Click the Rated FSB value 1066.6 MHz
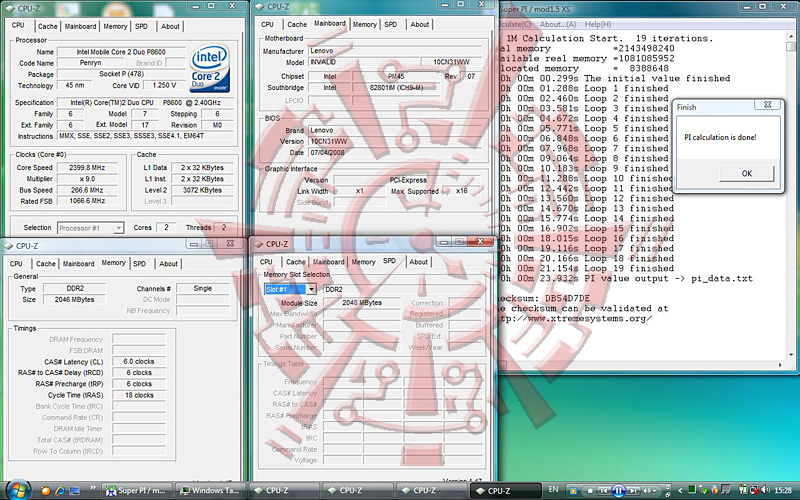Viewport: 800px width, 500px height. (x=87, y=201)
